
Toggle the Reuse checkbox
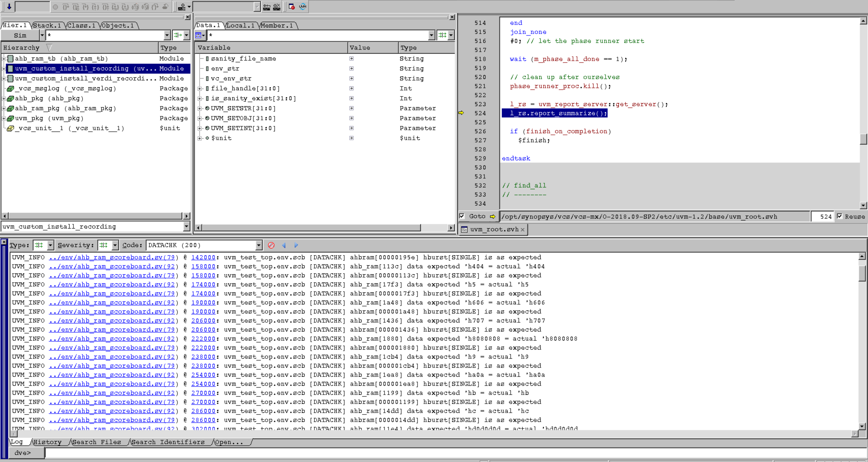[839, 216]
